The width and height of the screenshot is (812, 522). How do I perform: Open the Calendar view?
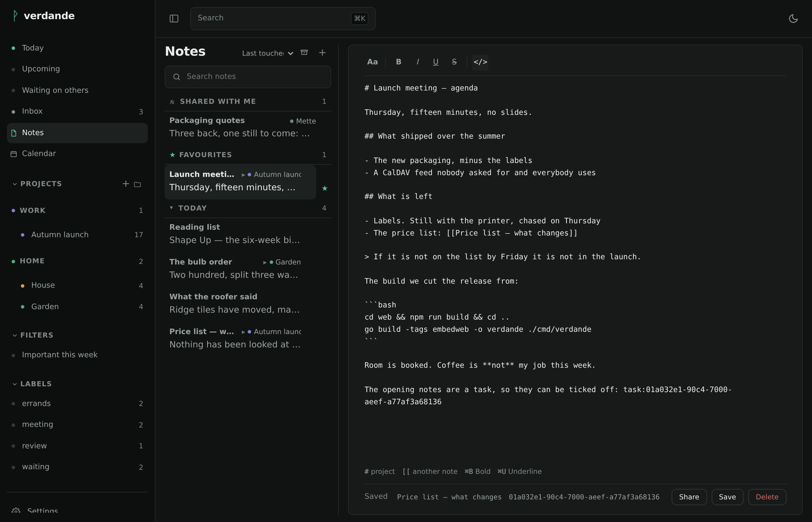(x=77, y=153)
